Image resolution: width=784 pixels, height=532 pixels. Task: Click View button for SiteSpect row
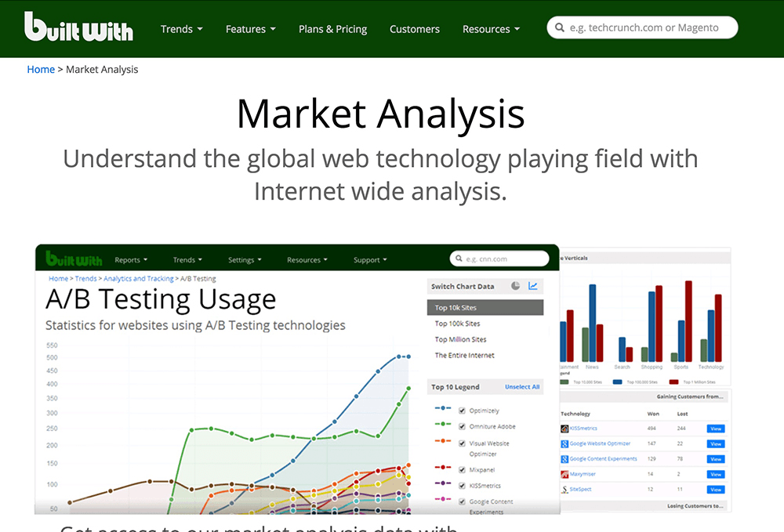[x=716, y=490]
